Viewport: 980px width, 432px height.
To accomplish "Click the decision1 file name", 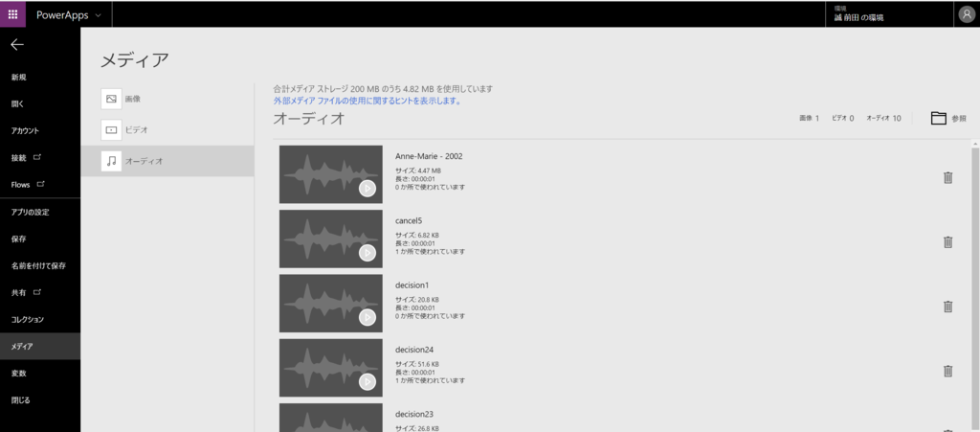I will click(x=412, y=285).
